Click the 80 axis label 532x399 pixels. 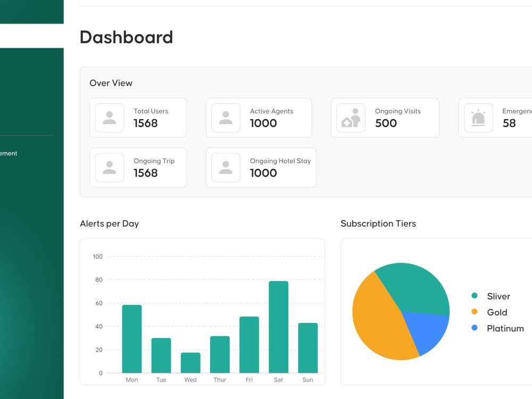pos(99,280)
